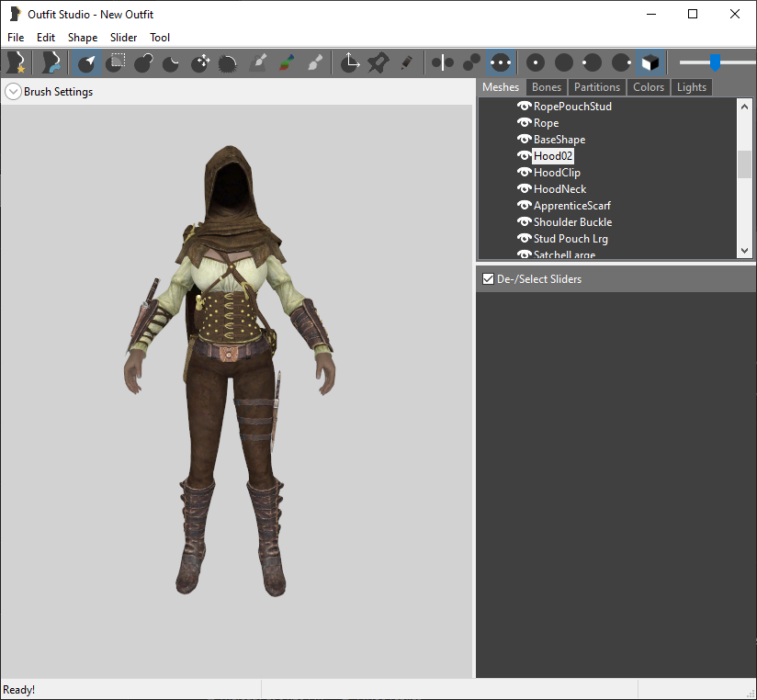Select the Rope mesh name
Image resolution: width=757 pixels, height=700 pixels.
[x=546, y=123]
